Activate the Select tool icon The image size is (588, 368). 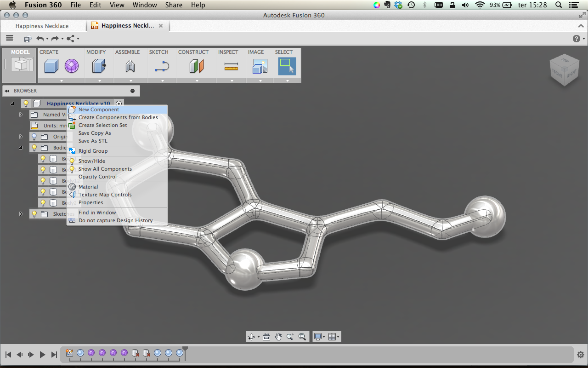[287, 66]
